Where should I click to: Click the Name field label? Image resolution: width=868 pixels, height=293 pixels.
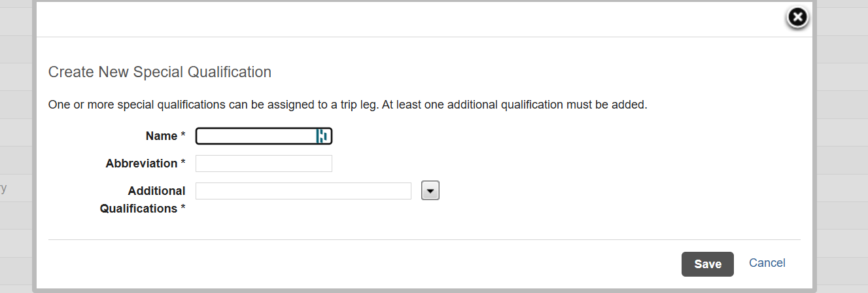[x=161, y=136]
